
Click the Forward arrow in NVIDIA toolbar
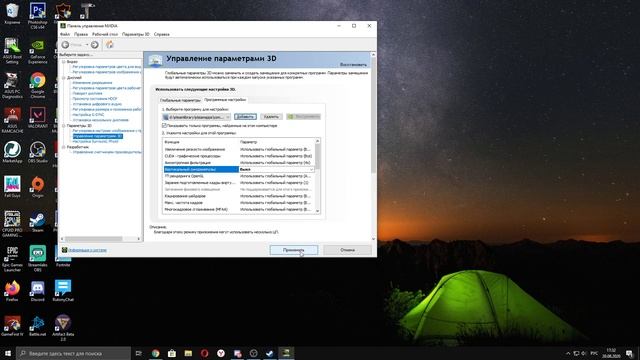click(x=95, y=44)
